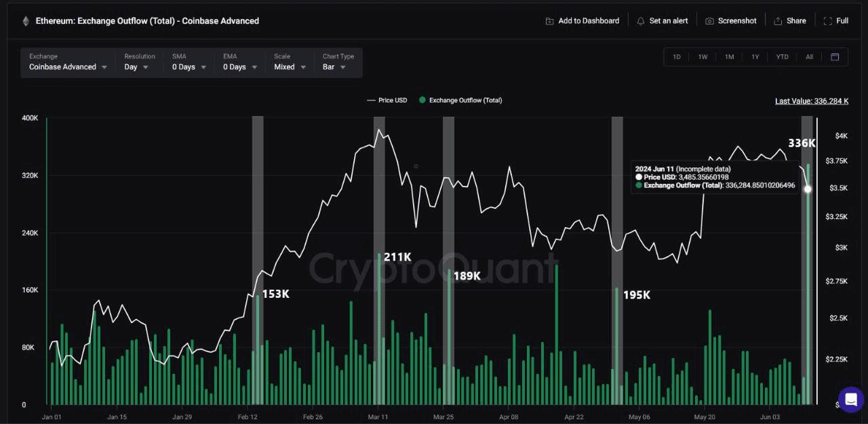This screenshot has height=424, width=868.
Task: Click the Last Value 336.284 K link
Action: [x=811, y=101]
